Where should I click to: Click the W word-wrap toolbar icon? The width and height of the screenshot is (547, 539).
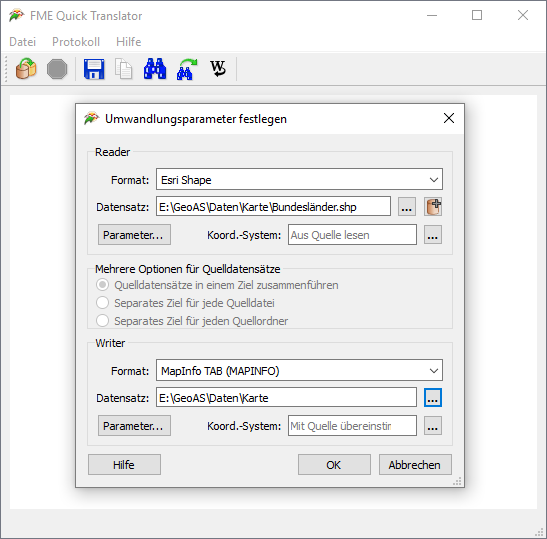click(218, 69)
